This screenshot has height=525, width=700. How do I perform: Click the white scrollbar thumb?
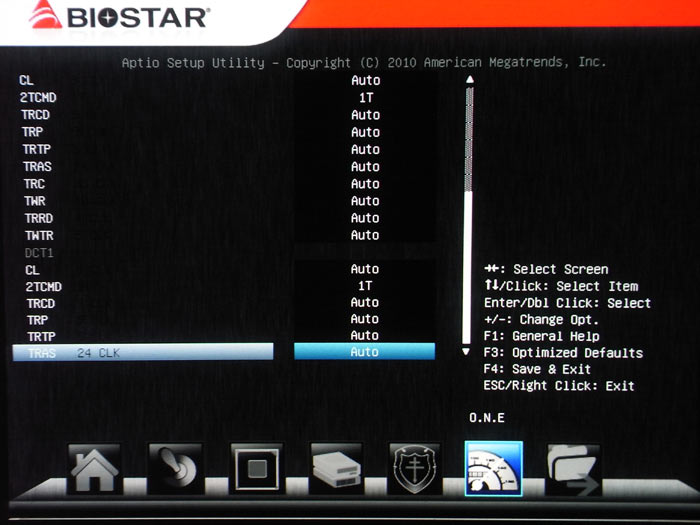[467, 268]
